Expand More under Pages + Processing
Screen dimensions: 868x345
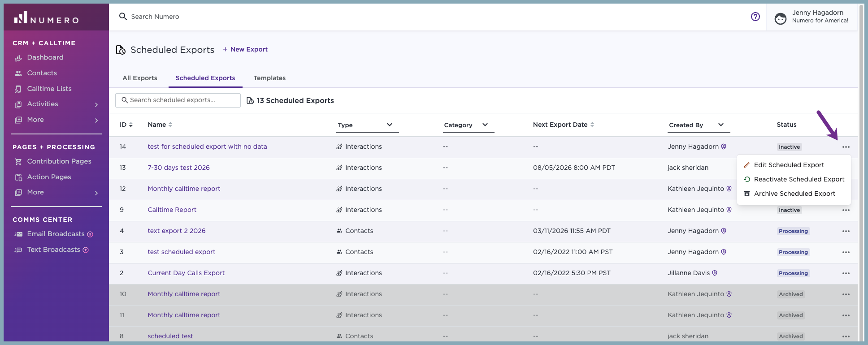click(96, 193)
